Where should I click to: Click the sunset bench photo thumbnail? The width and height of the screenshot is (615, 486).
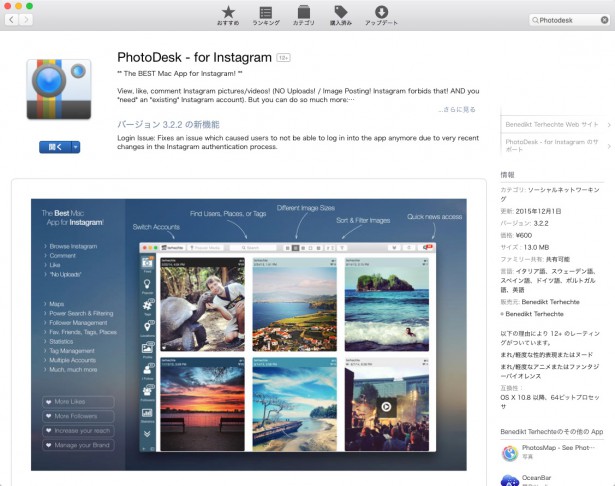(202, 404)
